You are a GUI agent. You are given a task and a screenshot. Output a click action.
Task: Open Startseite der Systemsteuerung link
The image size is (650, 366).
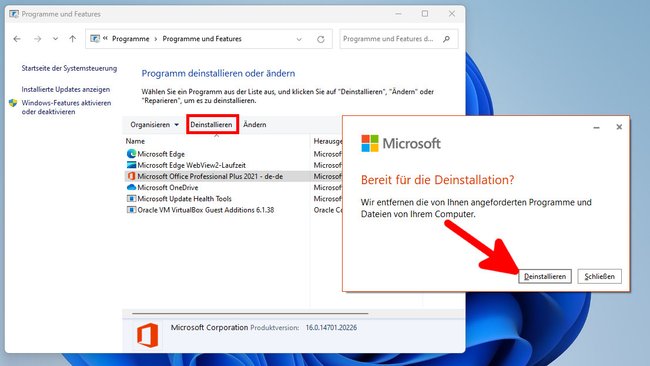pos(69,68)
